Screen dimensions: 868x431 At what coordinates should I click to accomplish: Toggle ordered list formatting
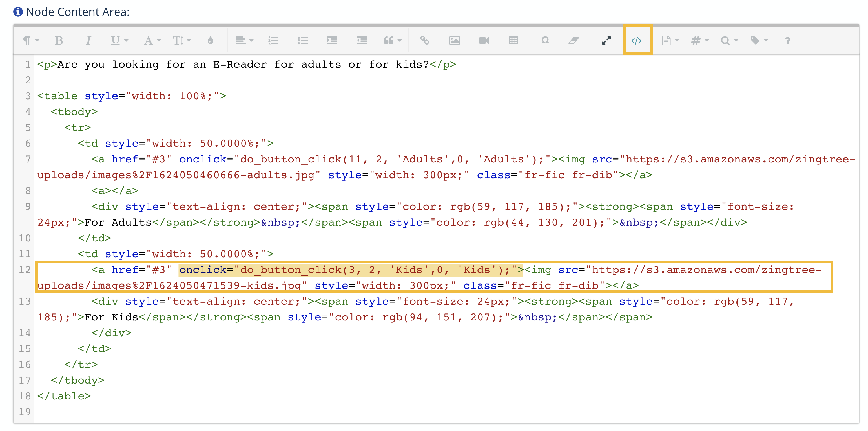click(x=273, y=40)
